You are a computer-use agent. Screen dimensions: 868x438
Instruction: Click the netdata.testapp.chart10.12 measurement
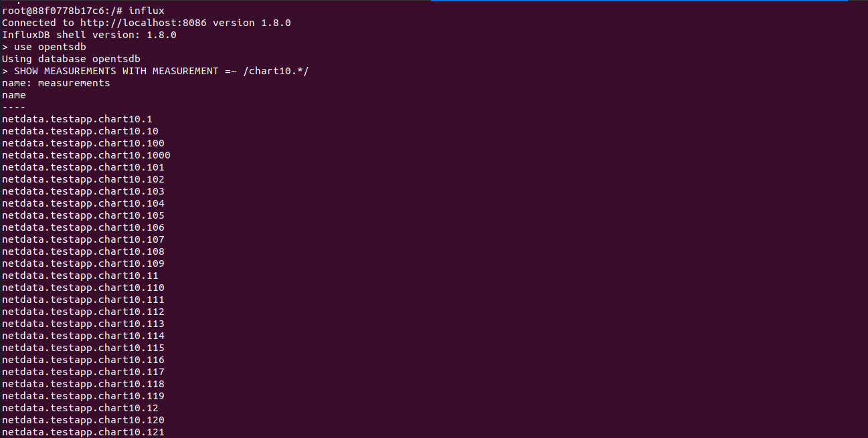point(80,408)
